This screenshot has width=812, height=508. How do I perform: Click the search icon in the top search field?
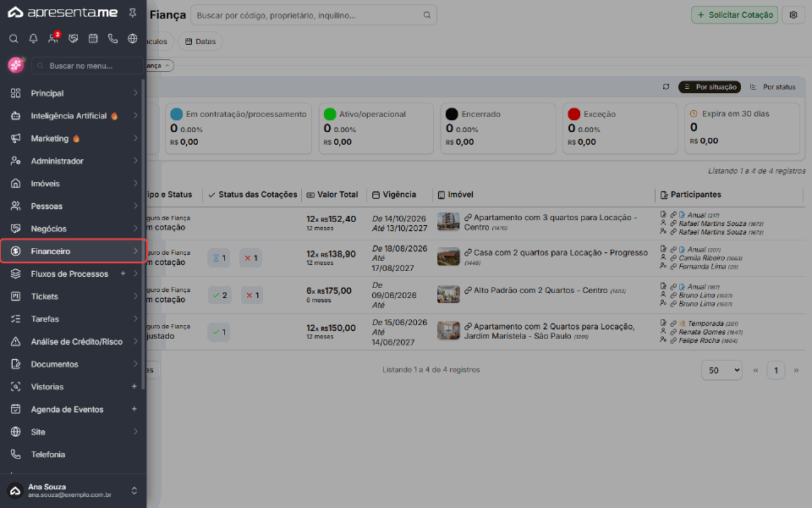coord(426,15)
